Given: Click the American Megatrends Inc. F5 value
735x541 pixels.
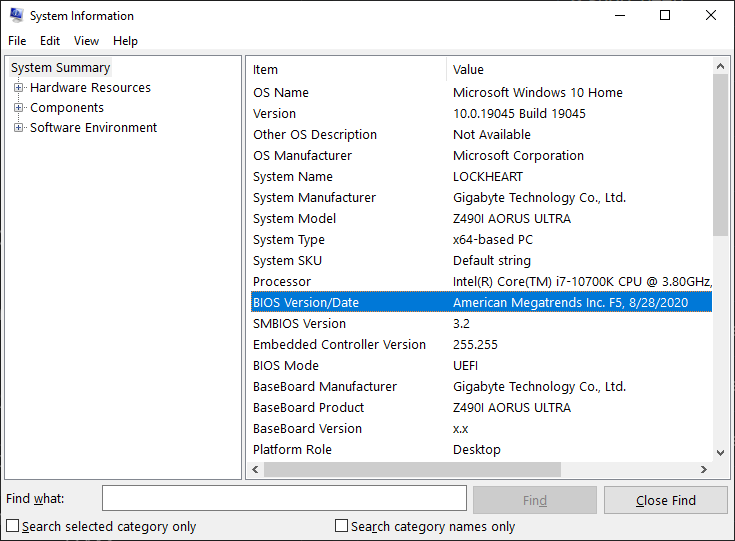Looking at the screenshot, I should pos(570,302).
